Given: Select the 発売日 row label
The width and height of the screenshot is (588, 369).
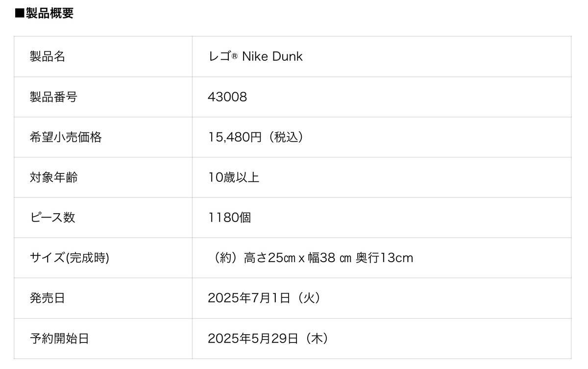Looking at the screenshot, I should (x=48, y=298).
